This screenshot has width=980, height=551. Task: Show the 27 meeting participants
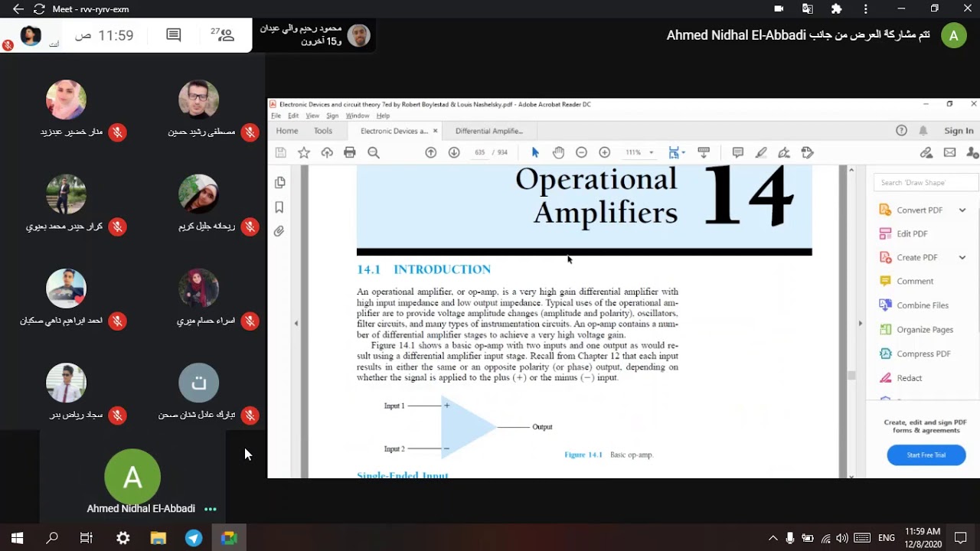223,34
